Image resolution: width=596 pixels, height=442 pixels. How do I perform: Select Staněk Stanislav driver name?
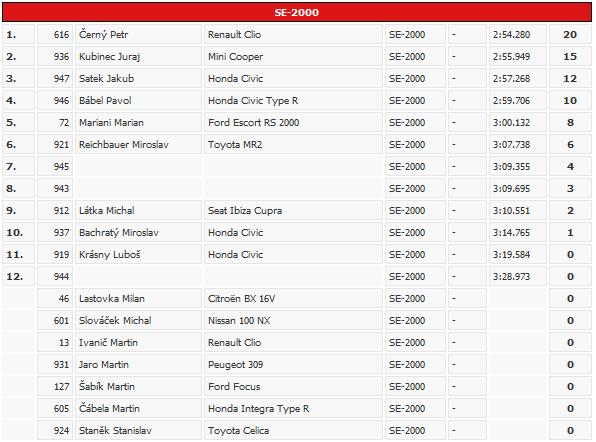click(115, 431)
